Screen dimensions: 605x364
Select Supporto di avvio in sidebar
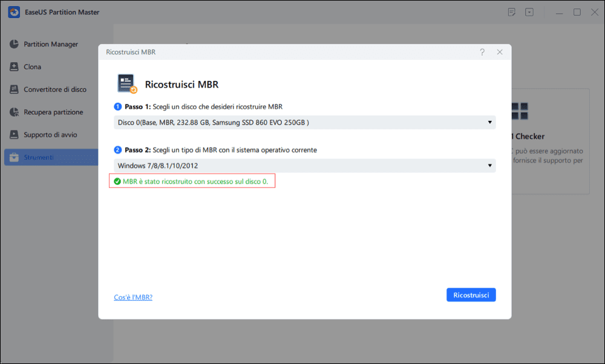point(51,135)
